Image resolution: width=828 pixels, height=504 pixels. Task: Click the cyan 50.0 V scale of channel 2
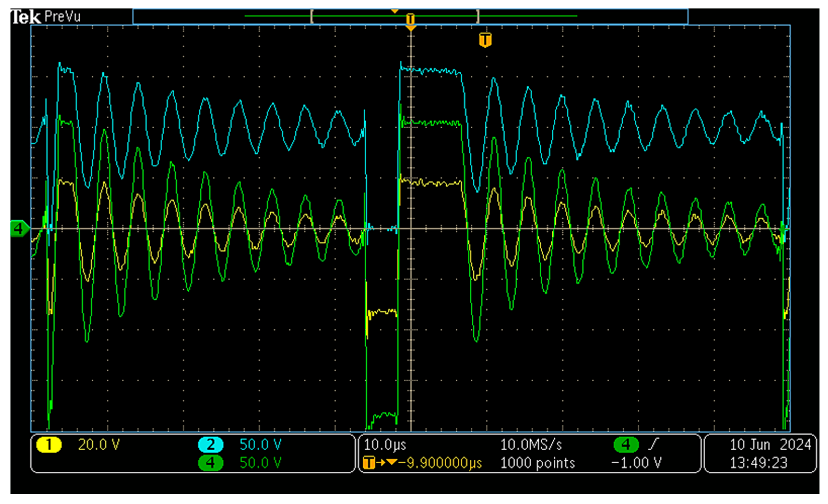pos(260,444)
